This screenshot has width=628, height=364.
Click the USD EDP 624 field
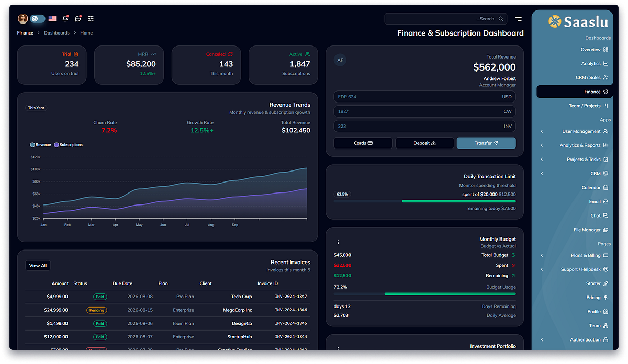click(x=424, y=97)
